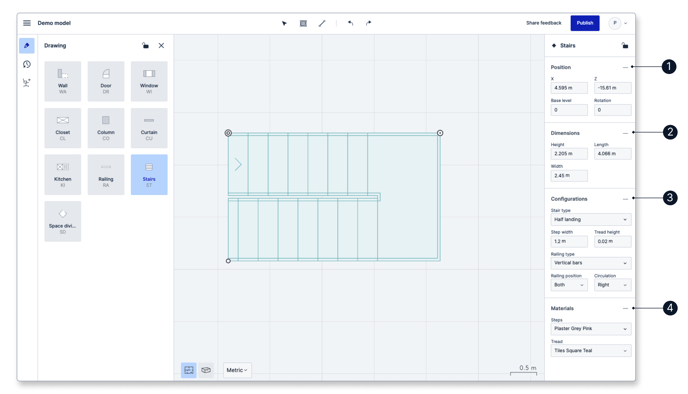Screen dimensions: 688x394
Task: Edit the Z position field
Action: tap(613, 88)
